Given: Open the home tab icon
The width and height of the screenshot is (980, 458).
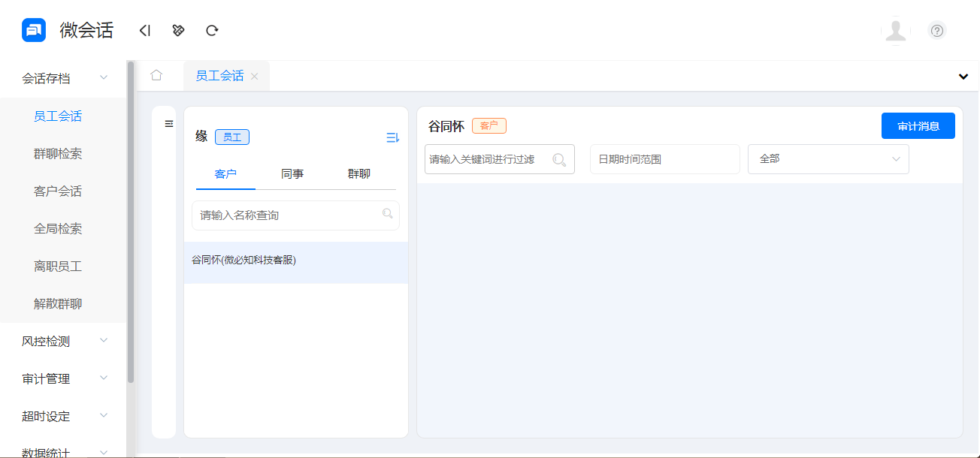Looking at the screenshot, I should 156,75.
